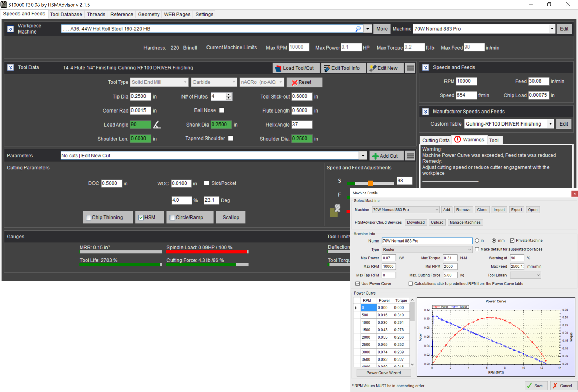Open the Tool Database tab
Viewport: 578px width, 392px height.
click(66, 14)
